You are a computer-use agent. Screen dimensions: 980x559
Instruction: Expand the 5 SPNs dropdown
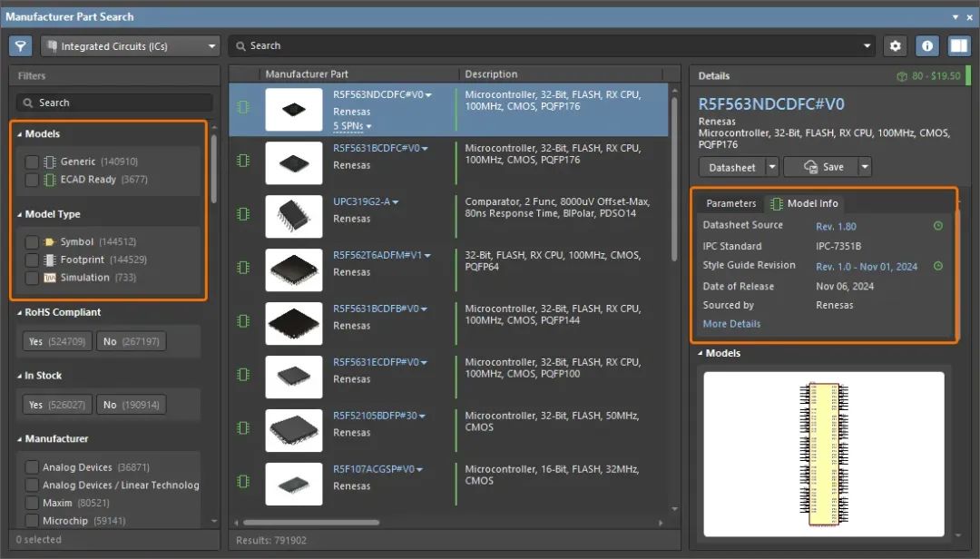click(x=352, y=126)
